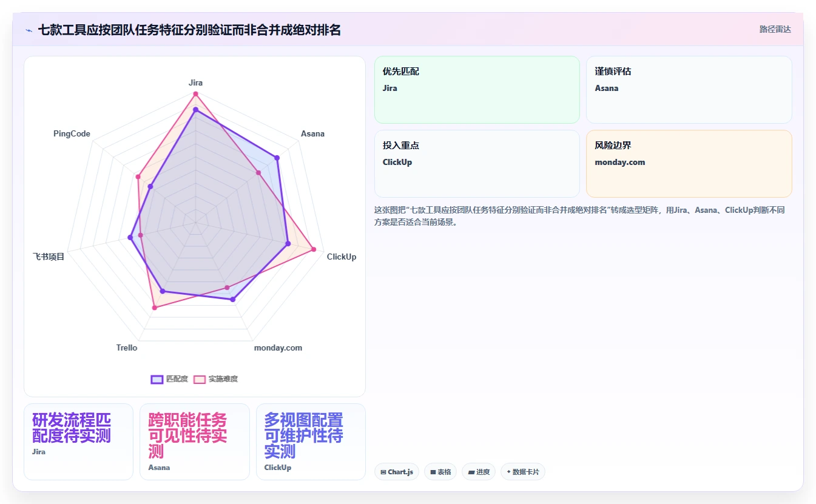Click the pink 实施难度 point on ClickUp axis
816x504 pixels.
[x=313, y=249]
